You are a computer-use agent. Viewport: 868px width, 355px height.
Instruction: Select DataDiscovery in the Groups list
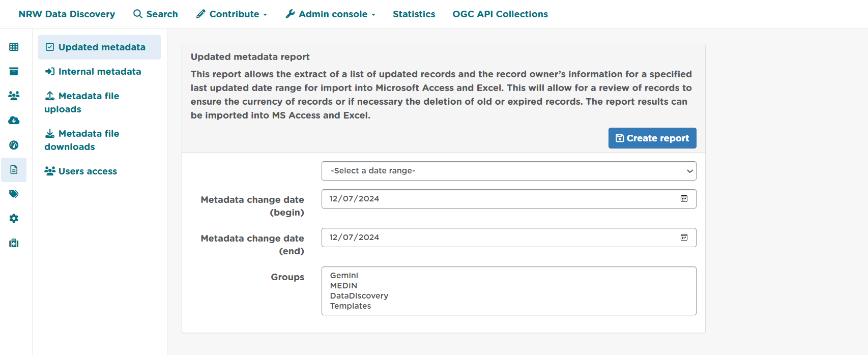click(359, 296)
